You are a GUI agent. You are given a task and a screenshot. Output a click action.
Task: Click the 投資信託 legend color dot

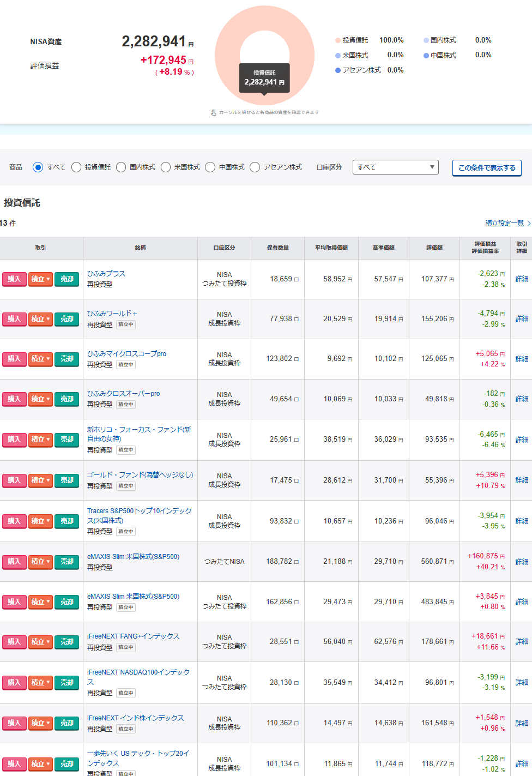click(338, 40)
